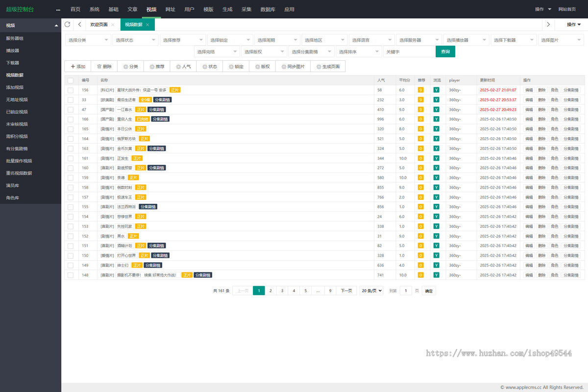
Task: Click the 已完结 tag beside 重启人生
Action: (x=142, y=119)
